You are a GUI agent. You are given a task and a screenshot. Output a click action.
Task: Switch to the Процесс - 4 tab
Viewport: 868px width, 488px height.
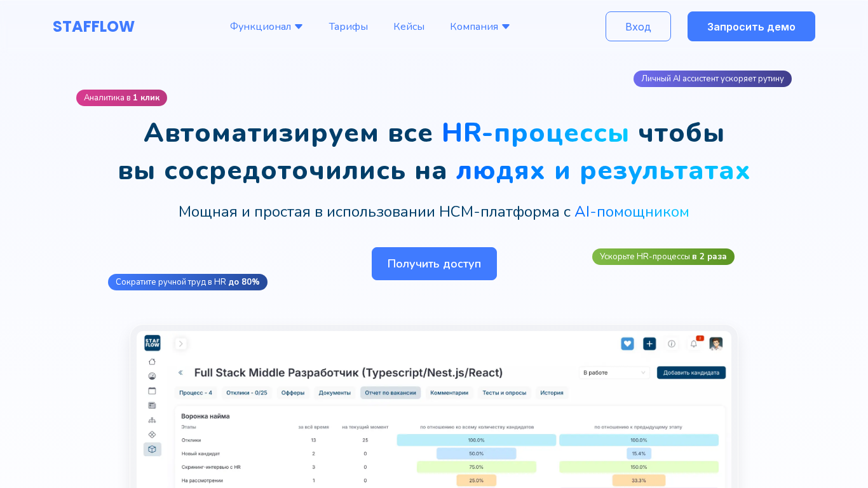pos(196,393)
